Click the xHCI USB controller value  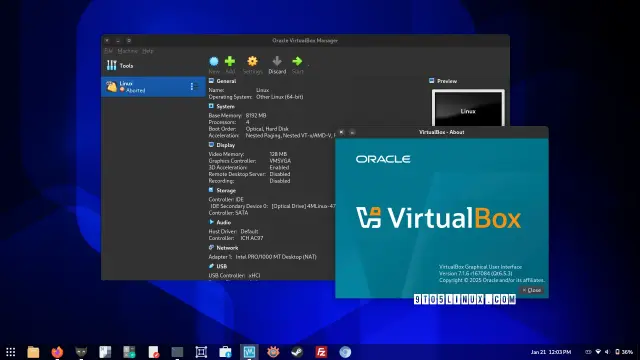pos(254,276)
